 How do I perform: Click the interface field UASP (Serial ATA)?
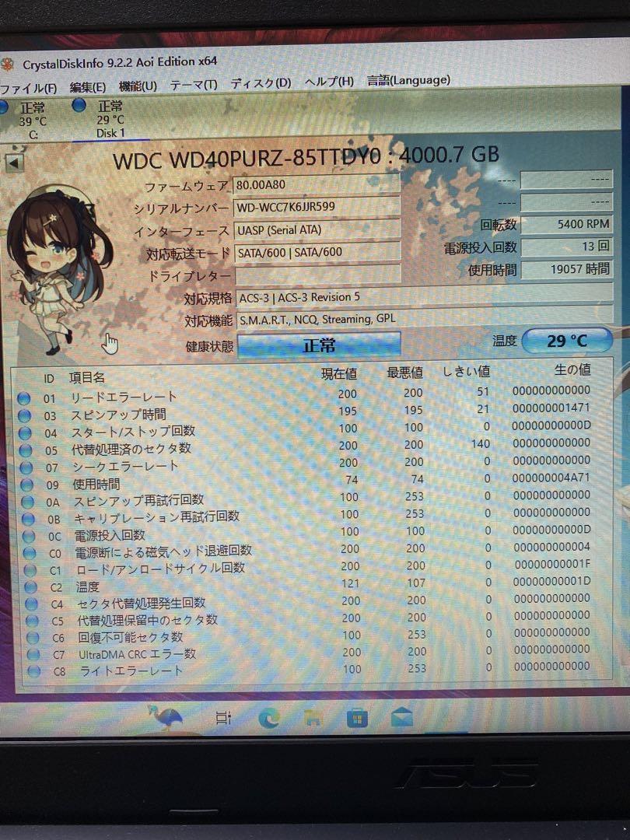[317, 229]
